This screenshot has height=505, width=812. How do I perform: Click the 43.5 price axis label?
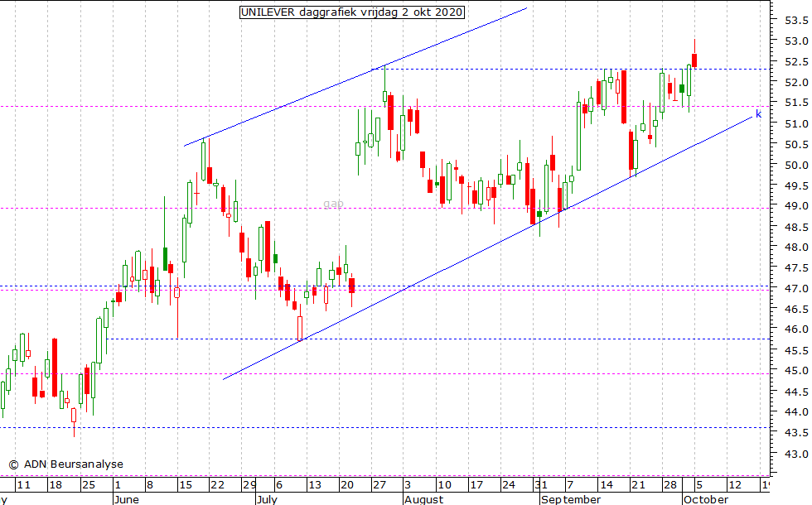pyautogui.click(x=796, y=432)
